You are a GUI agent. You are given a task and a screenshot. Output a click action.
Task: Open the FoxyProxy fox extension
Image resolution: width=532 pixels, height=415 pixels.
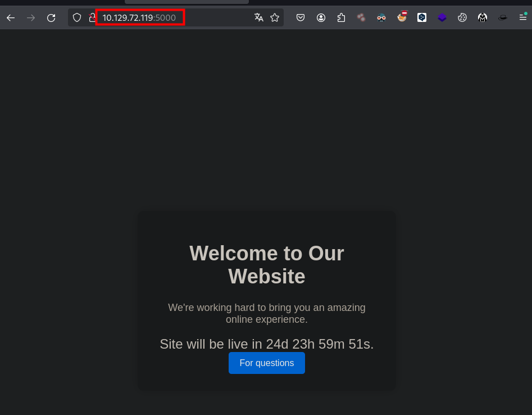(x=402, y=17)
